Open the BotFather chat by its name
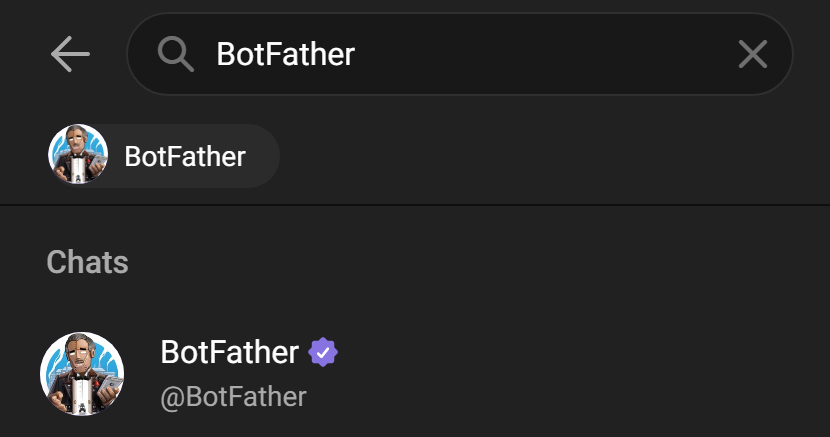 pos(229,352)
